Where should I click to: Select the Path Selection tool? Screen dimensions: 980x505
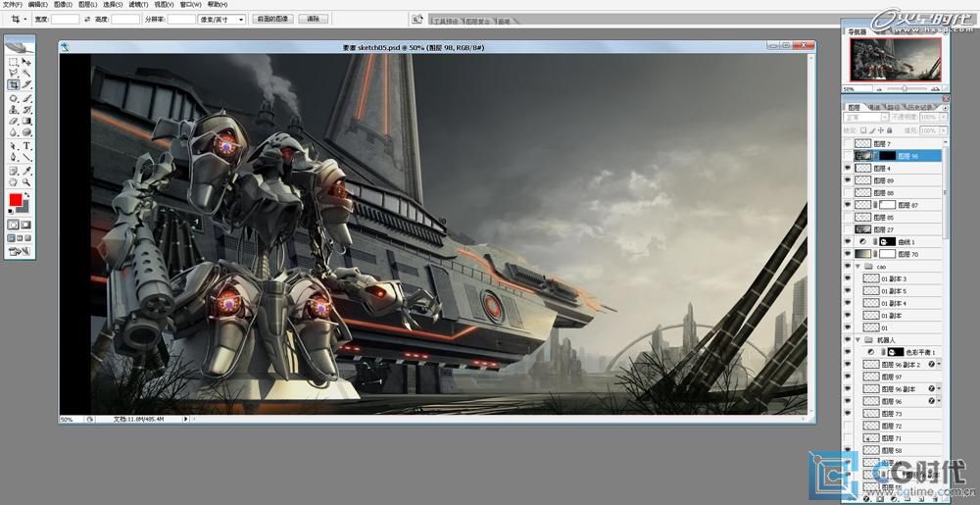pyautogui.click(x=13, y=146)
